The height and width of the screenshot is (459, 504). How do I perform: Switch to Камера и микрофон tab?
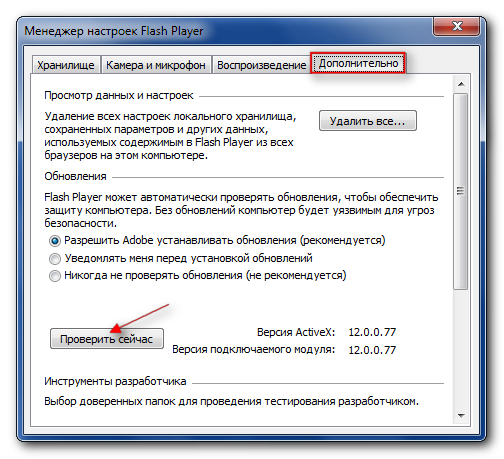point(156,65)
